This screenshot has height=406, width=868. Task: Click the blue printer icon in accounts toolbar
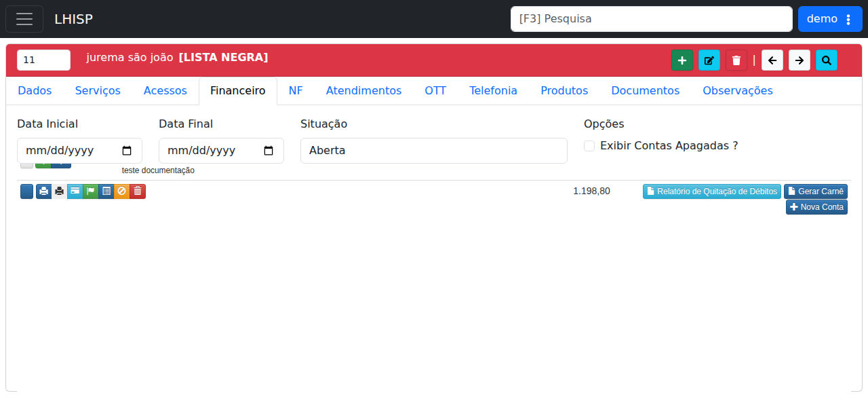43,191
